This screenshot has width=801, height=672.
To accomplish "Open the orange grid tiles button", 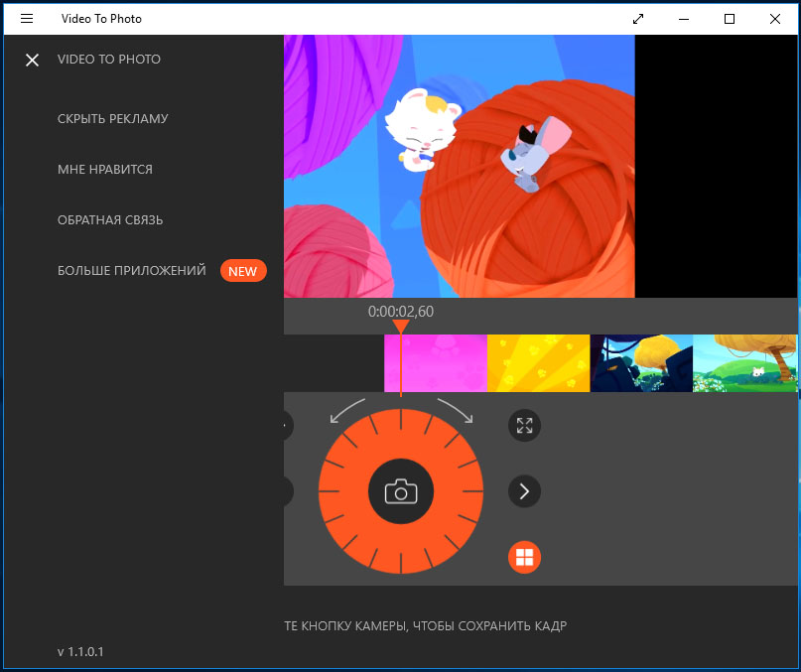I will coord(525,558).
